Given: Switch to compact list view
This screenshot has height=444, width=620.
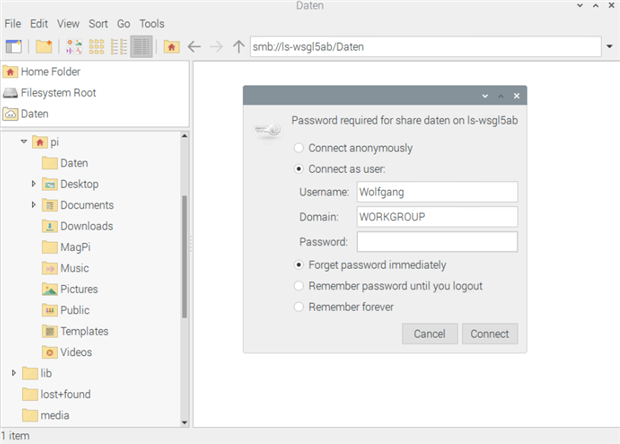Looking at the screenshot, I should 119,46.
